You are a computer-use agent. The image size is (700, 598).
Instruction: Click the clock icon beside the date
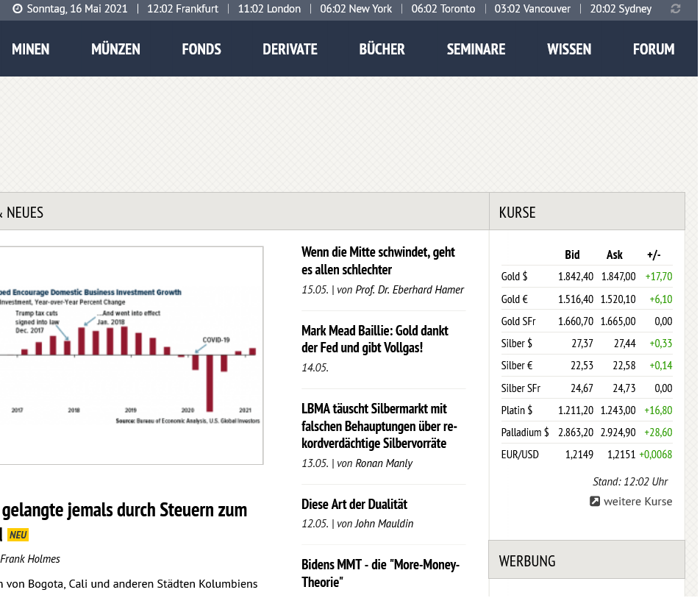pyautogui.click(x=18, y=9)
